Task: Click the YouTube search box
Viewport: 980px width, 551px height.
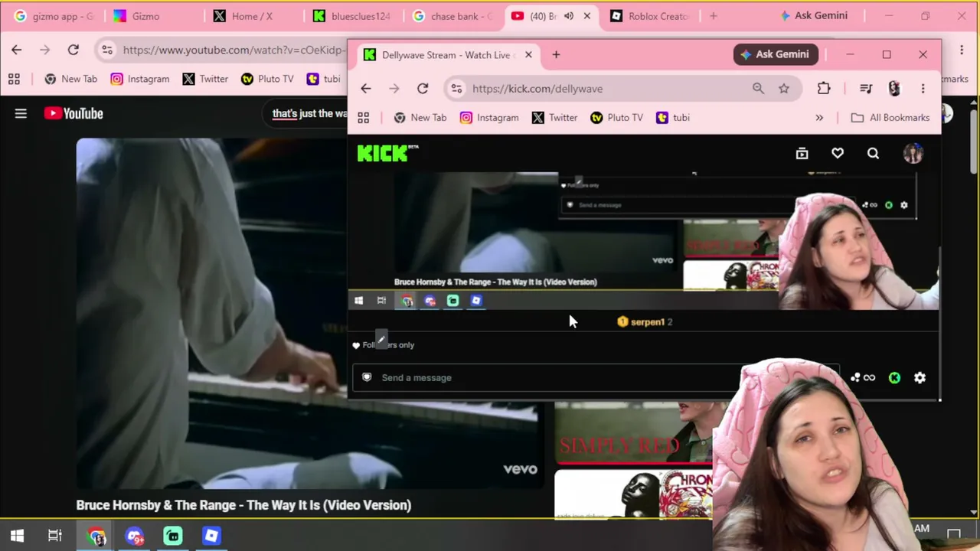Action: [306, 113]
